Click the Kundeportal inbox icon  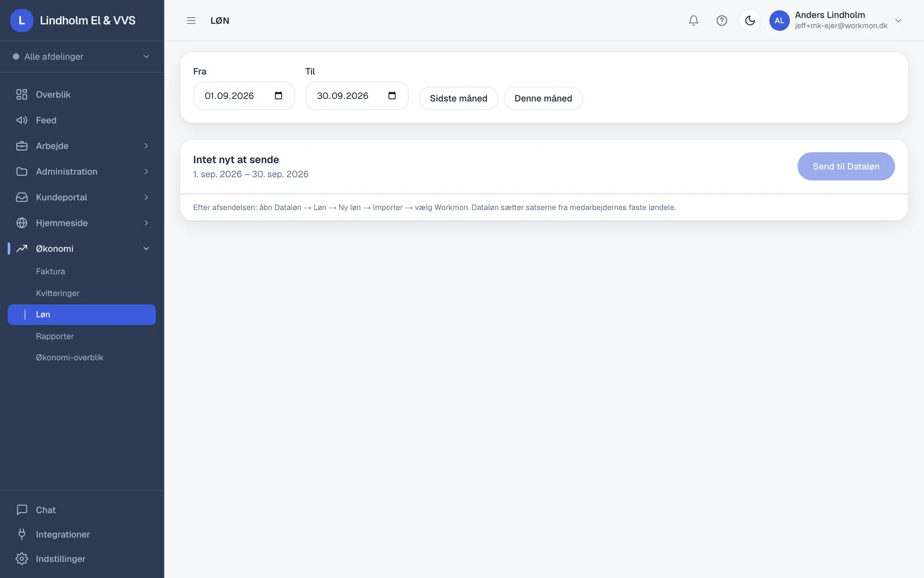tap(22, 197)
